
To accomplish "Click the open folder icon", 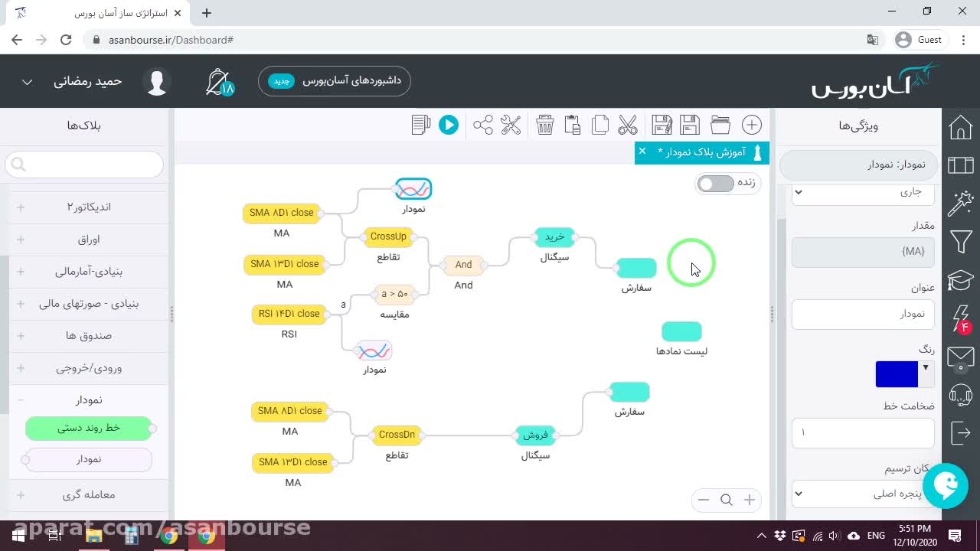I will click(720, 125).
